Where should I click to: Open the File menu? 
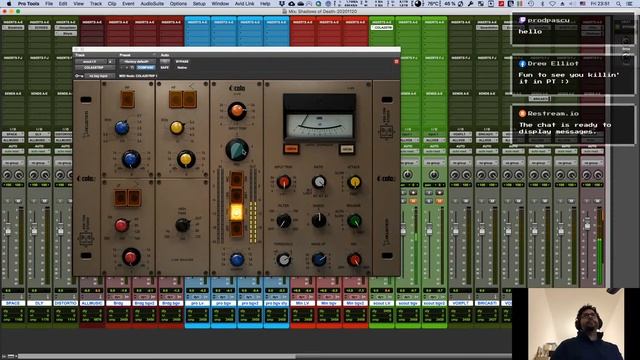[x=49, y=4]
